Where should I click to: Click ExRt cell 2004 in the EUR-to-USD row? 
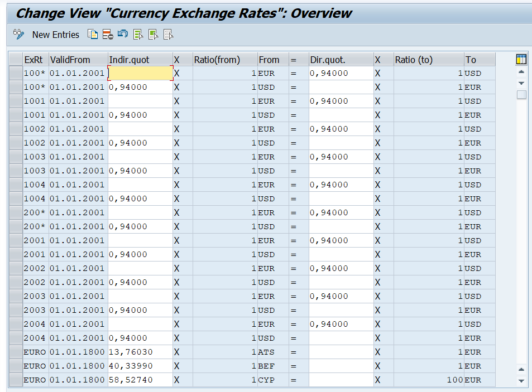click(36, 324)
